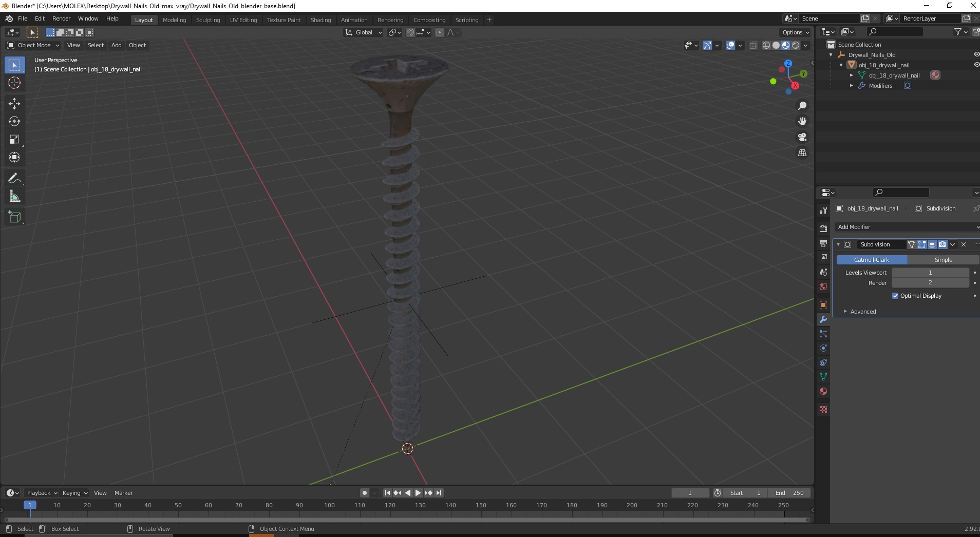The height and width of the screenshot is (537, 980).
Task: Select the Cursor tool in the left toolbar
Action: 14,83
